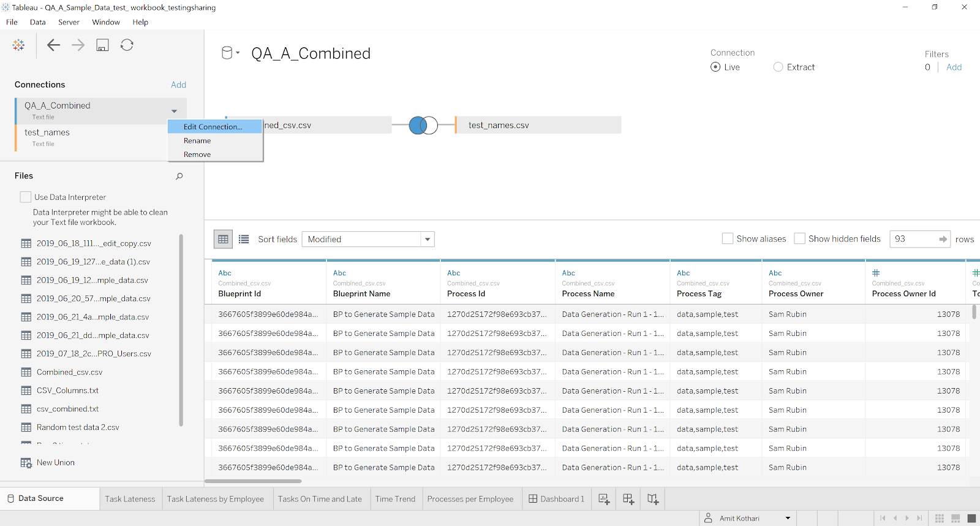Create a new story with tab icon
The image size is (980, 526).
coord(653,499)
